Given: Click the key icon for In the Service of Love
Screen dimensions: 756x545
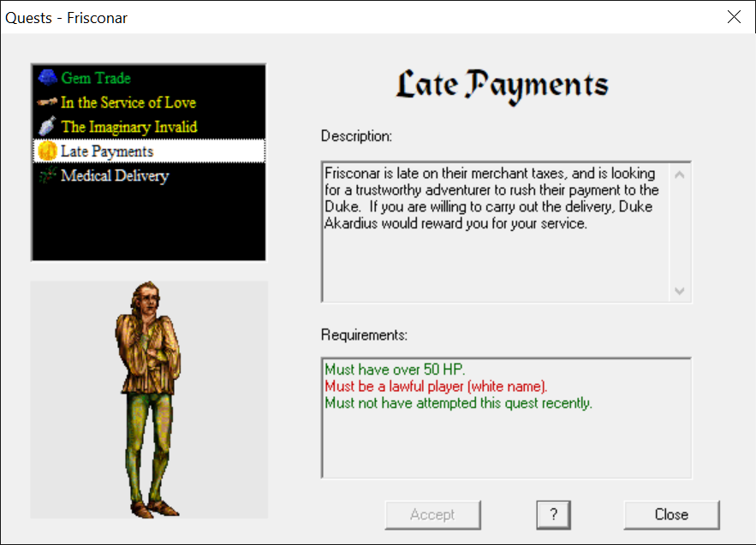Looking at the screenshot, I should (47, 103).
